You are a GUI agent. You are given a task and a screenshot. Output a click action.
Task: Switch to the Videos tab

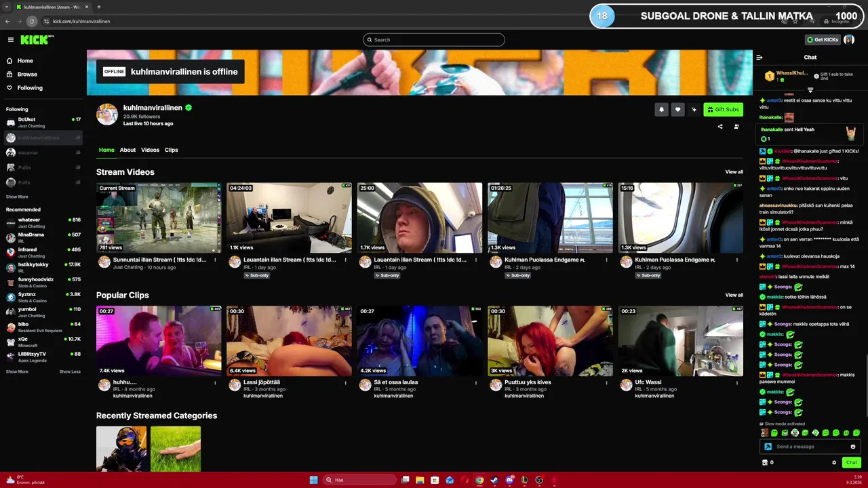pyautogui.click(x=151, y=150)
